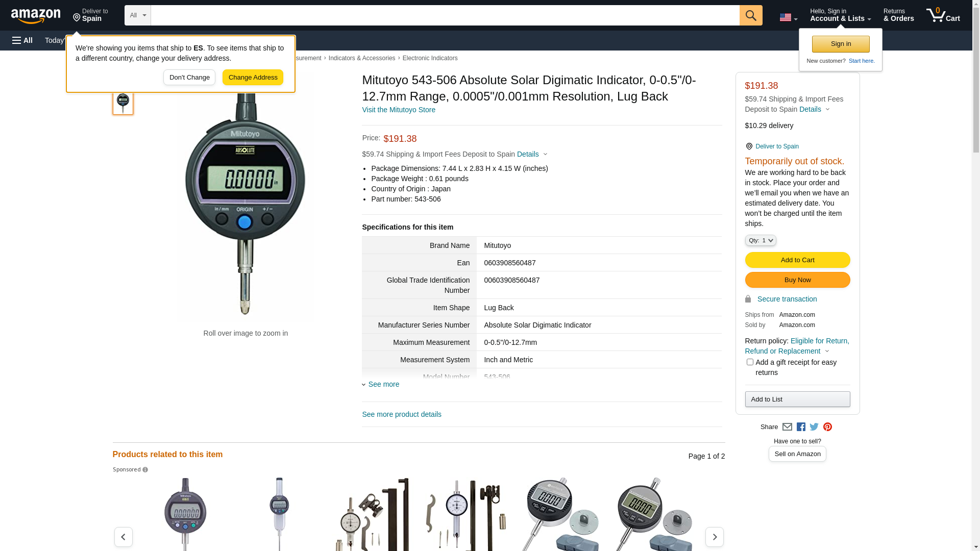Go to next related products page
980x551 pixels.
point(714,537)
